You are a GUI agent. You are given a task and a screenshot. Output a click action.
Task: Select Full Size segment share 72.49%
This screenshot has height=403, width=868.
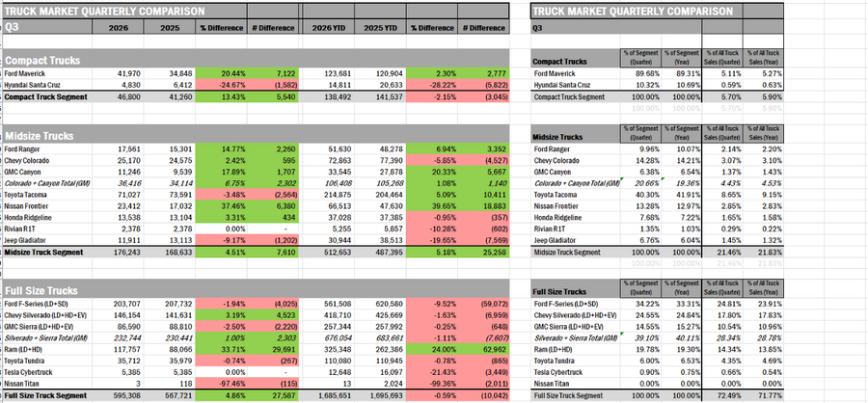721,396
